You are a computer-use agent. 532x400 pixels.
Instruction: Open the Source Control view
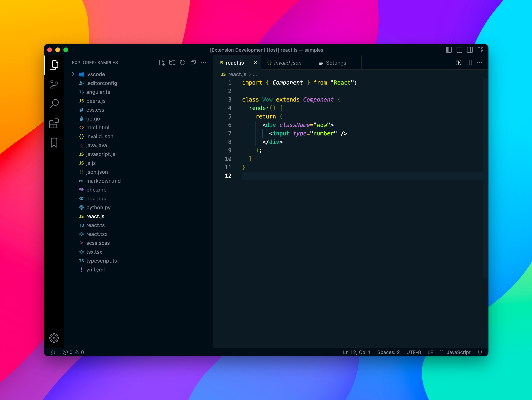click(x=54, y=85)
